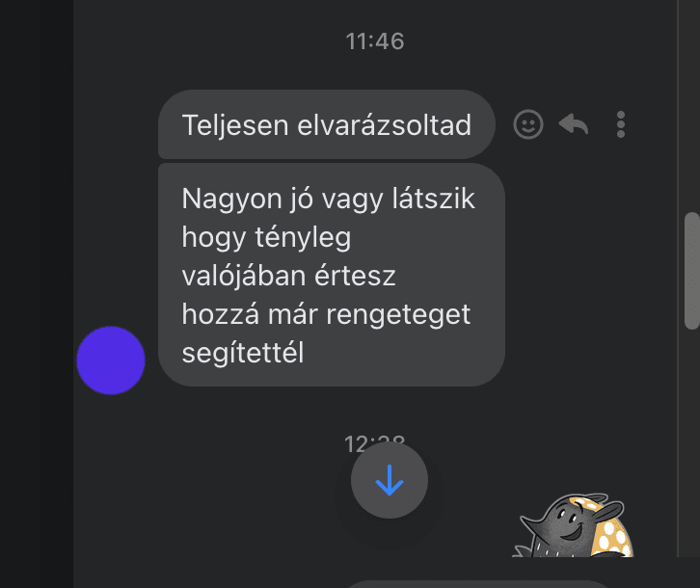
Task: Click the chat scrollbar thumb
Action: tap(692, 271)
